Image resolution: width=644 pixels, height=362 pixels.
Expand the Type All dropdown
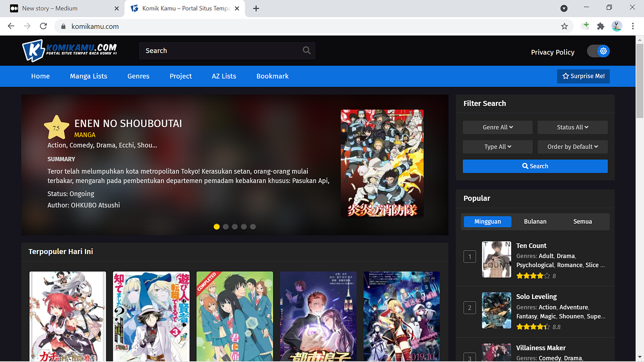[x=497, y=146]
